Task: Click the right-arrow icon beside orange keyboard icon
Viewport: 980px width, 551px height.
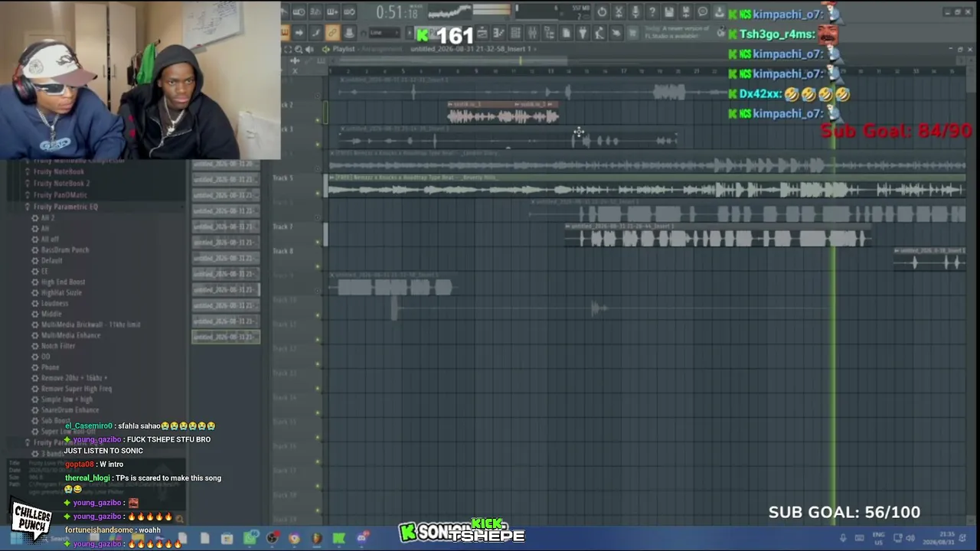Action: click(299, 33)
